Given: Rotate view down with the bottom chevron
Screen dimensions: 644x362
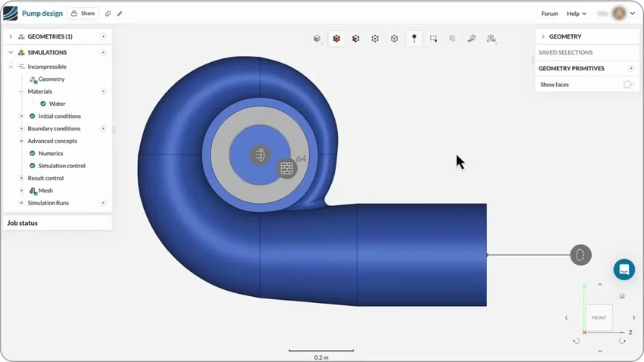Looking at the screenshot, I should [x=600, y=351].
